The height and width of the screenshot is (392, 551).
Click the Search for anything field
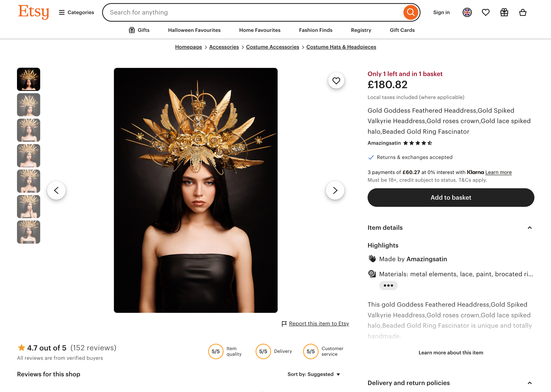254,12
